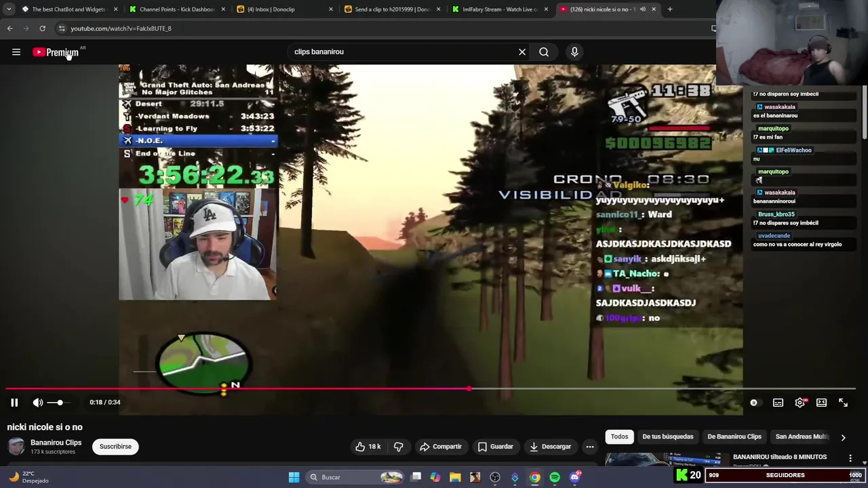
Task: Click the Suscribirse button
Action: click(115, 447)
